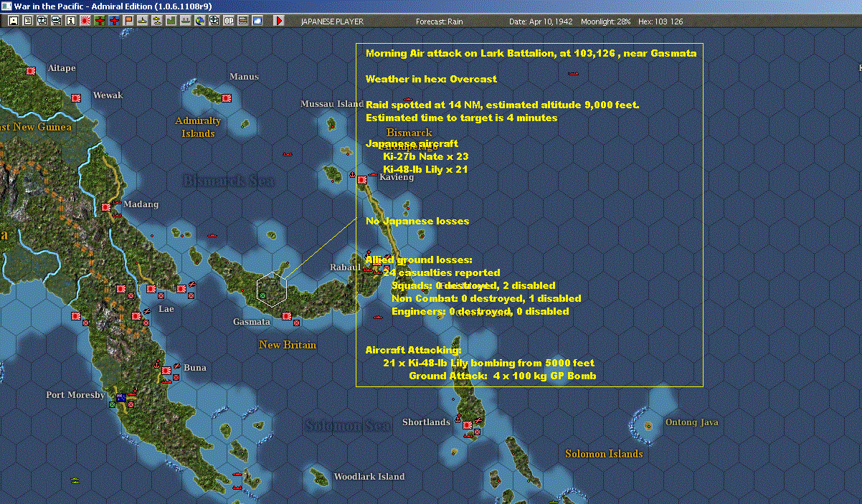Click the red plane on blue icon
Screen dimensions: 862x504
coord(115,21)
